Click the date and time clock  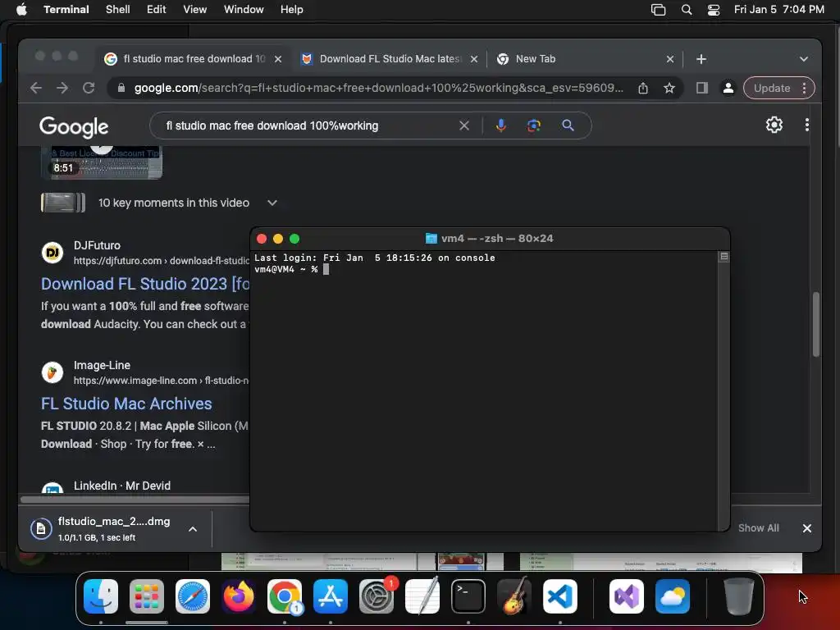click(x=779, y=10)
